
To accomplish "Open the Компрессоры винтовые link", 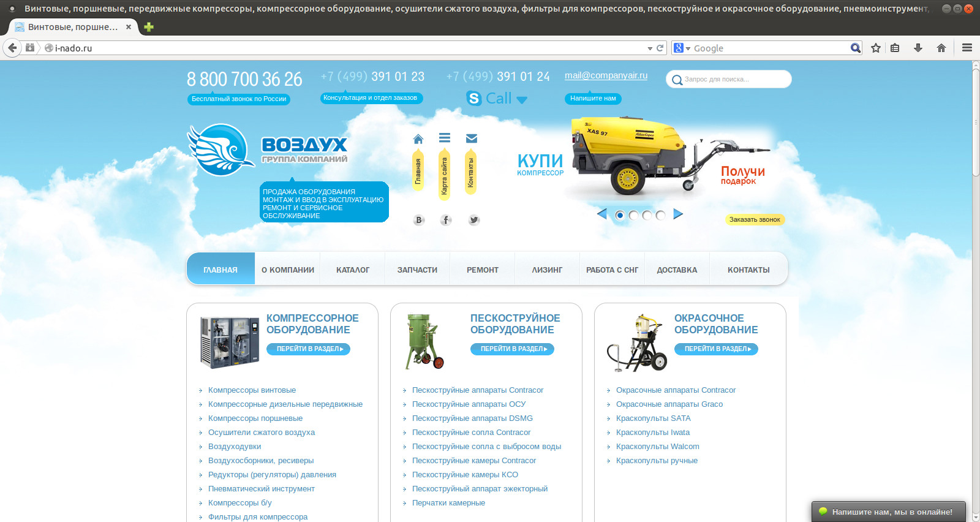I will tap(252, 390).
